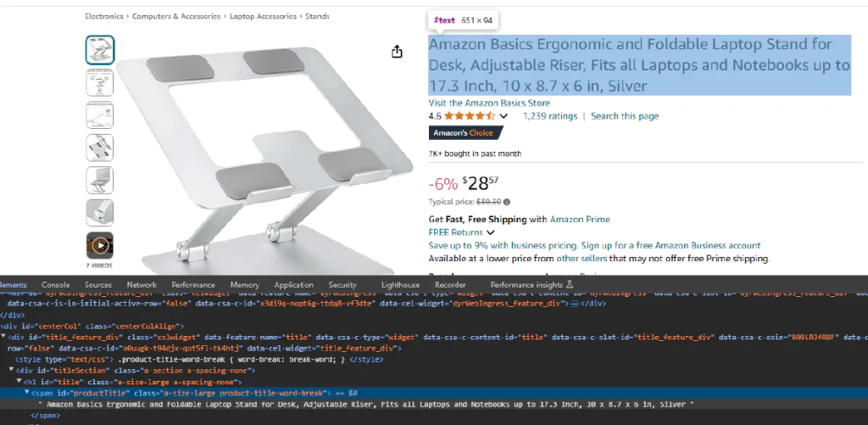Collapse the productTitle span node
This screenshot has height=425, width=868.
pyautogui.click(x=26, y=392)
